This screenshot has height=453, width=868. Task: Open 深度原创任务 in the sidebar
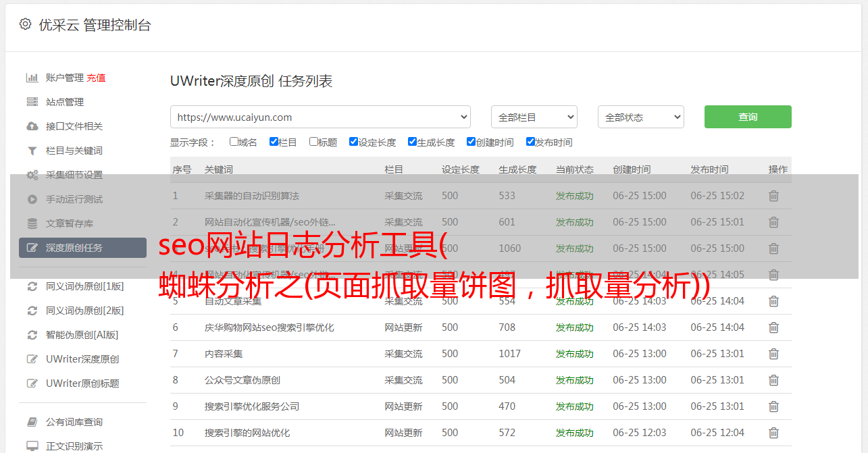[82, 248]
